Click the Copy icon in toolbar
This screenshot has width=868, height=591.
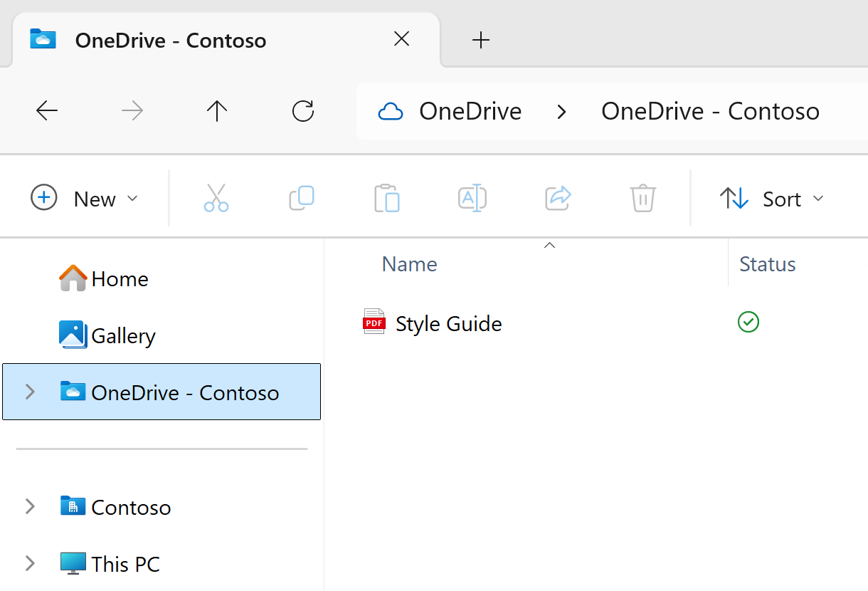302,199
